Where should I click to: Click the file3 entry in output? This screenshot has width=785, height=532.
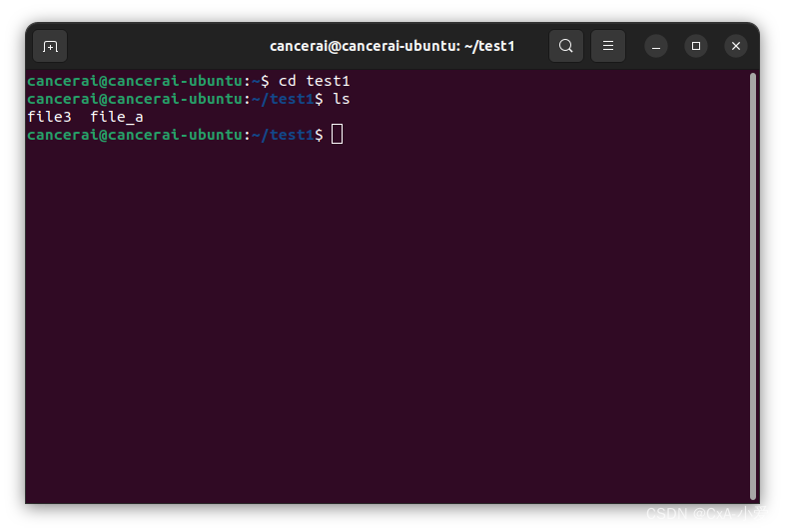[49, 117]
